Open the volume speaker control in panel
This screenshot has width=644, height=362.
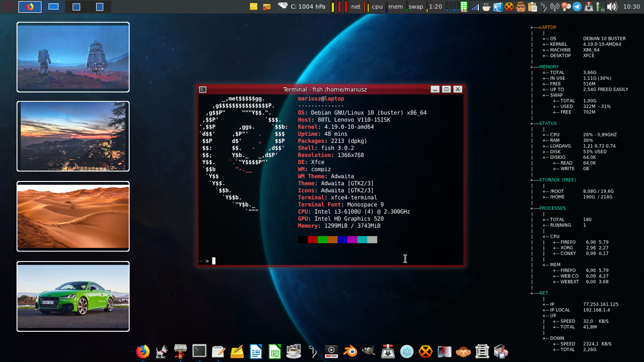tap(612, 7)
